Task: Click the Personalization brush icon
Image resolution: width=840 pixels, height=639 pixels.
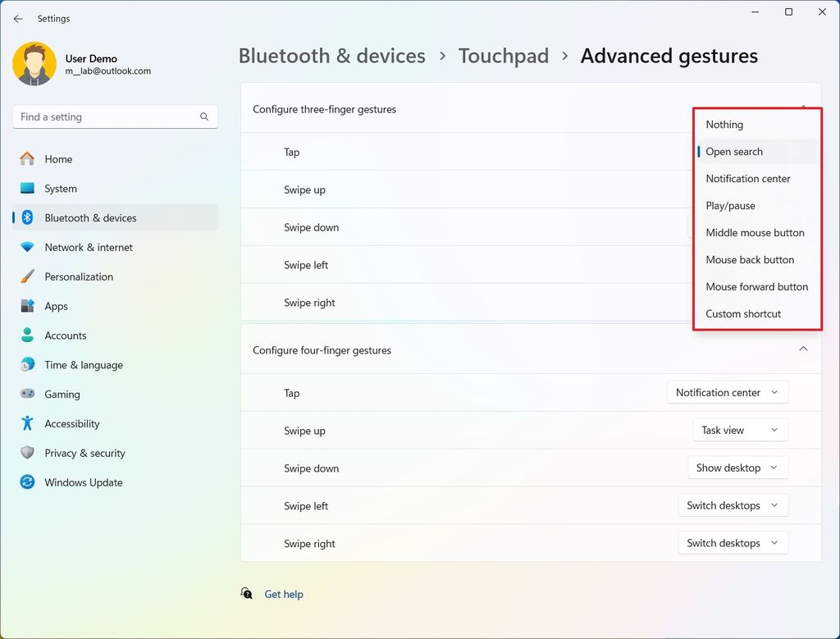Action: 34,276
